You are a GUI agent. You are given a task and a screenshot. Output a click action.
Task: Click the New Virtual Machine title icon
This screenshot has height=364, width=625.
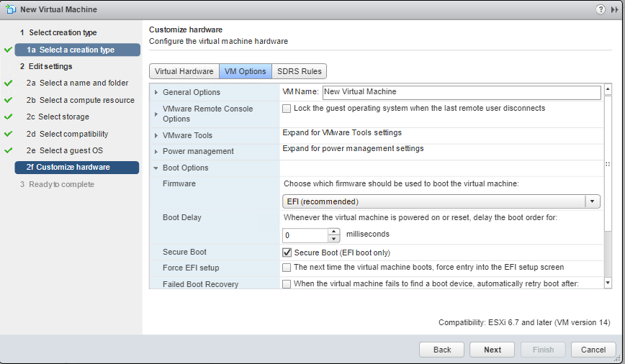[x=10, y=9]
